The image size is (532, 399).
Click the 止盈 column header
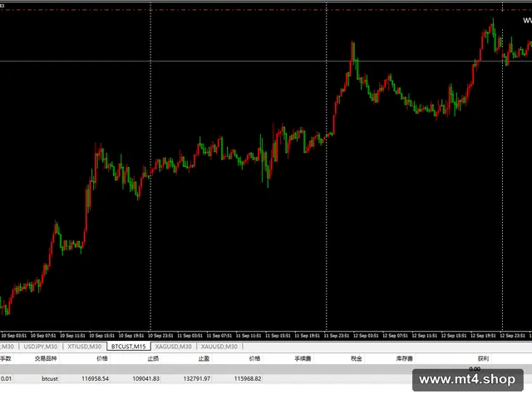204,358
